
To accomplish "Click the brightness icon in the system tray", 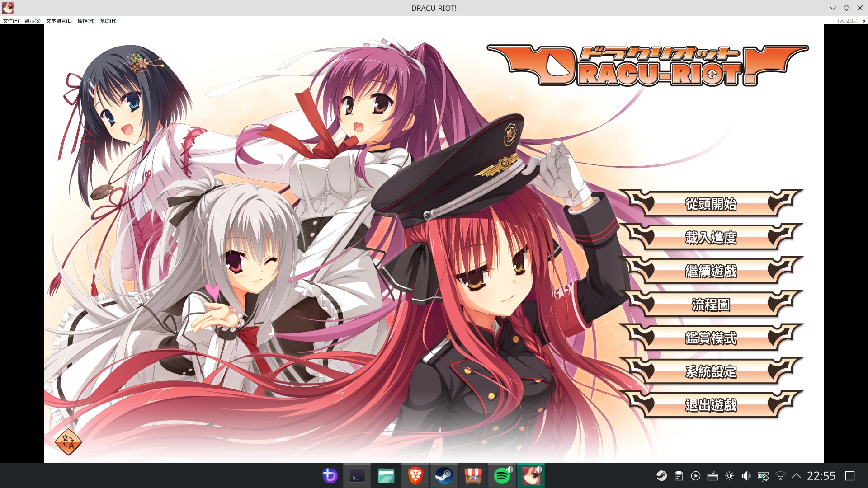I will tap(729, 475).
